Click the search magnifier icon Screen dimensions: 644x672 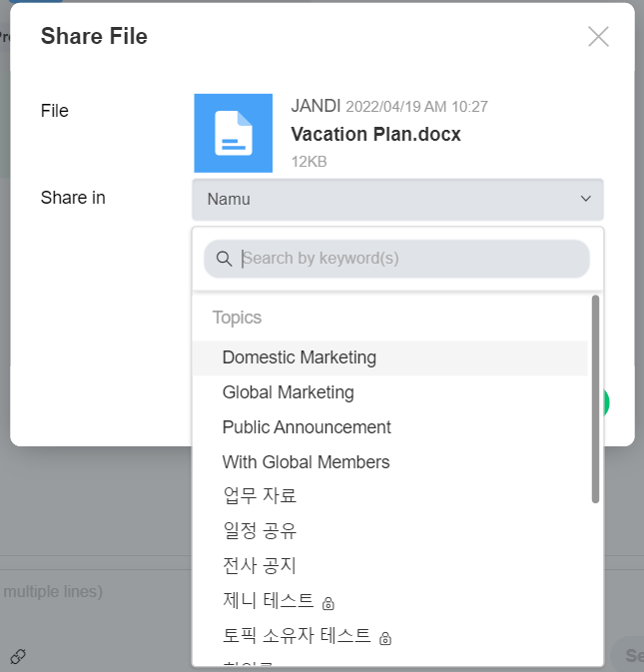click(224, 259)
